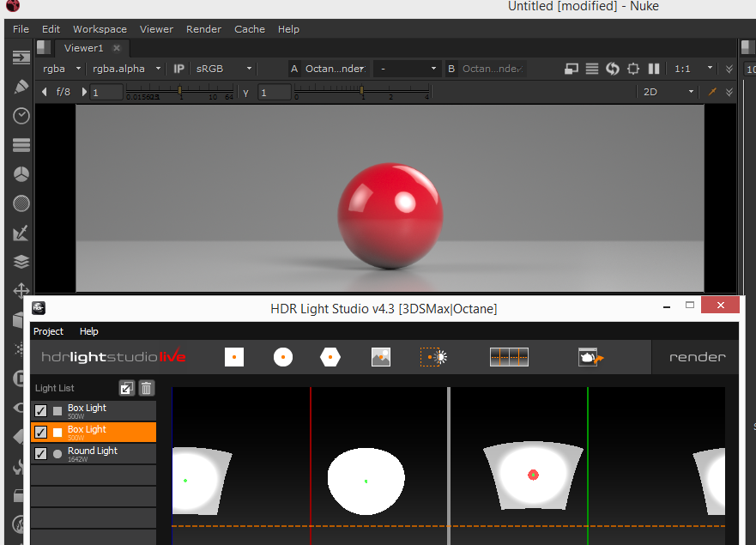
Task: Add a sun light in HDR Light Studio
Action: (434, 357)
